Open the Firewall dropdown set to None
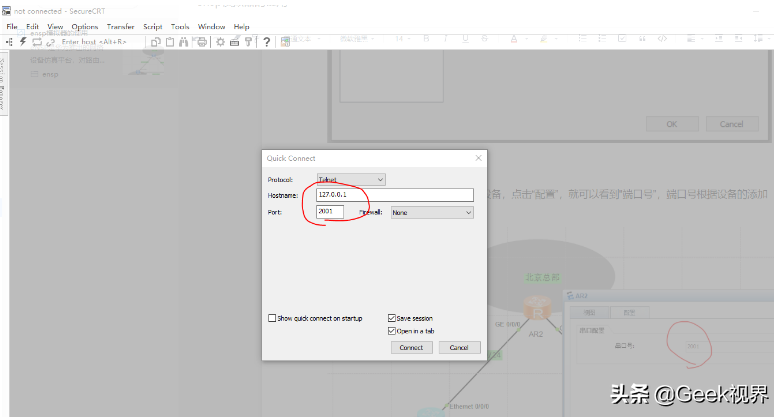The image size is (782, 418). point(432,212)
